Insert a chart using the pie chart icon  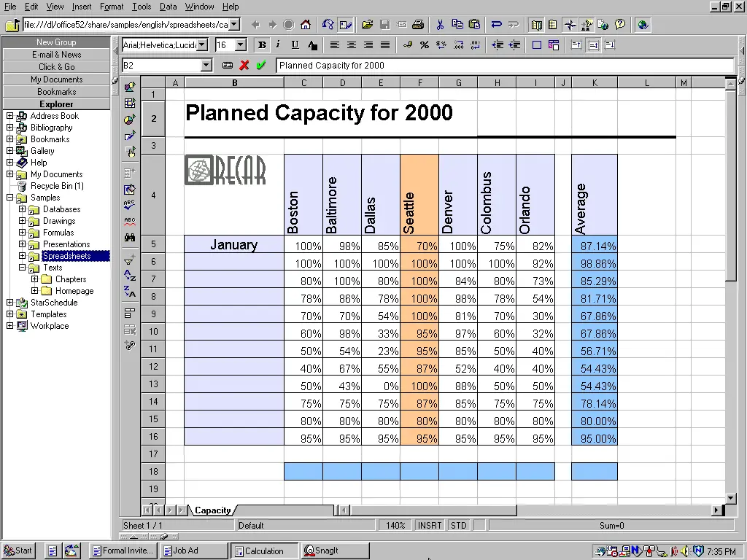tap(130, 120)
